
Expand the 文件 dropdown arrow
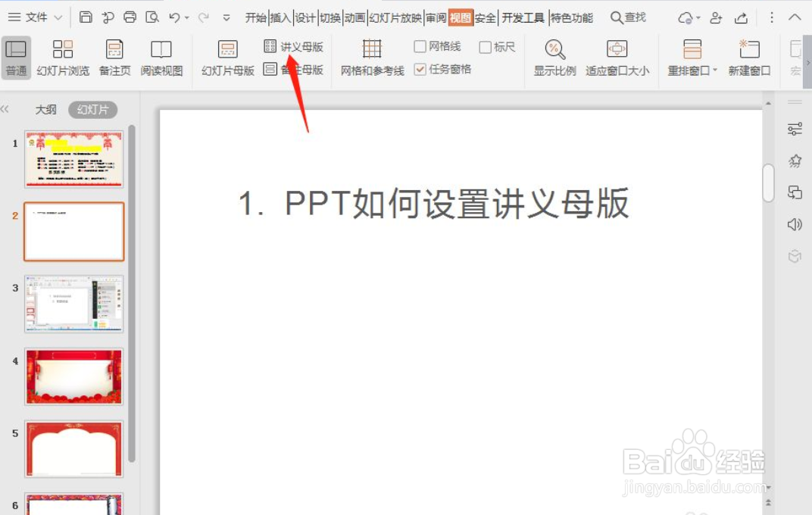coord(58,17)
